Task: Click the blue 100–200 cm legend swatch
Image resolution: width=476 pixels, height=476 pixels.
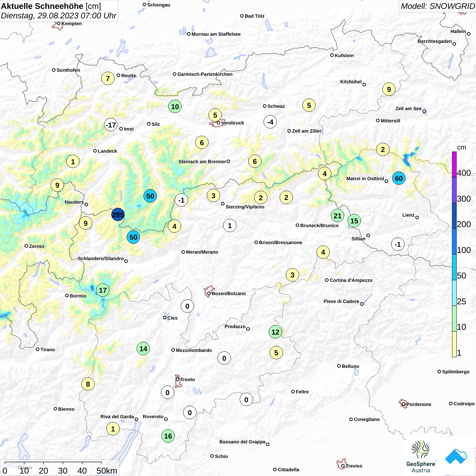Action: 454,242
